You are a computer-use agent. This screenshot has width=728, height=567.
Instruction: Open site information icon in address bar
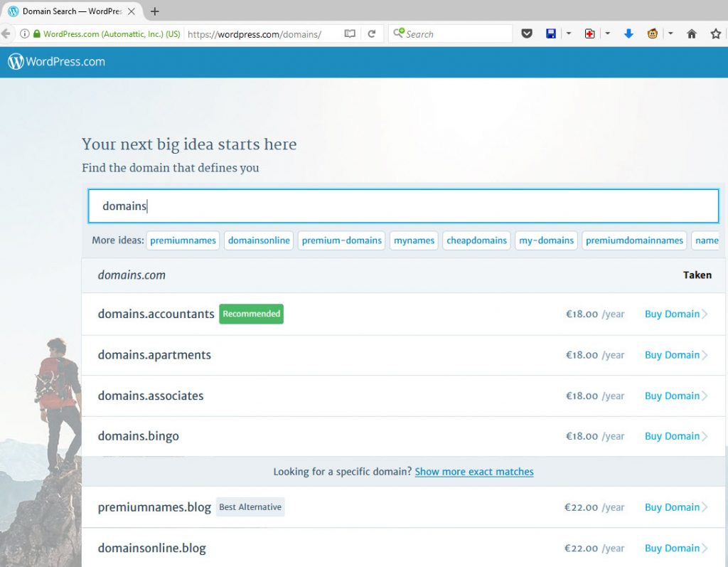(25, 33)
